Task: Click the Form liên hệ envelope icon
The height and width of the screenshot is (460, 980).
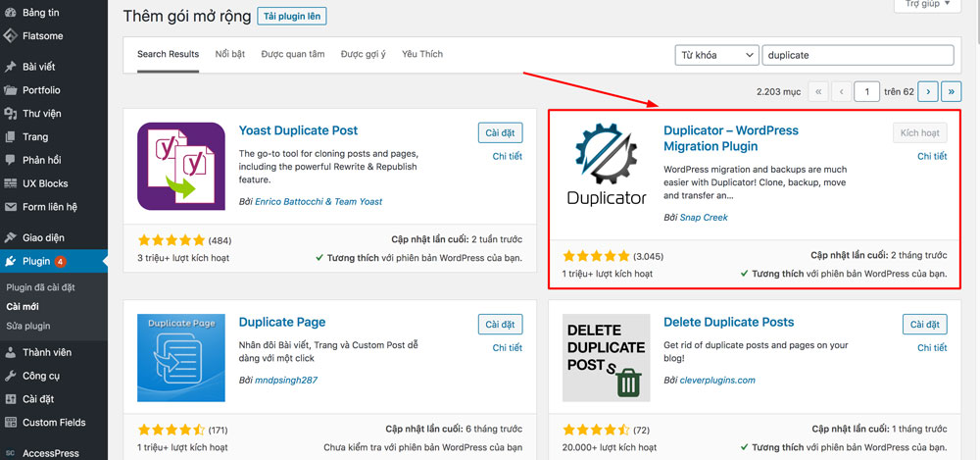Action: pyautogui.click(x=10, y=207)
